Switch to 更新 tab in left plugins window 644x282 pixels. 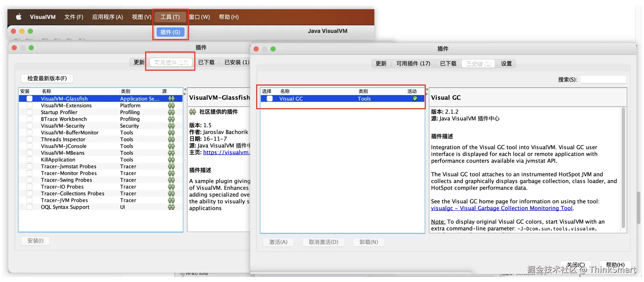click(139, 62)
